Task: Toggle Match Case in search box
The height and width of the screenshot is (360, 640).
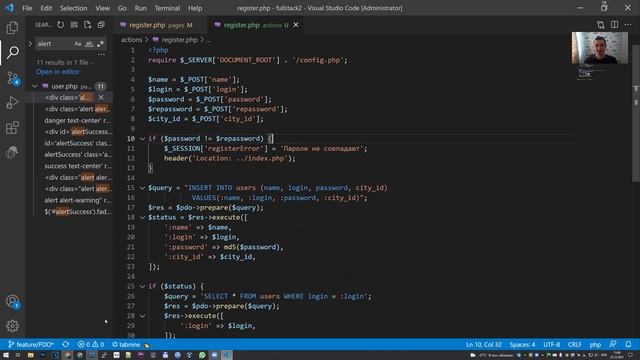Action: coord(78,44)
